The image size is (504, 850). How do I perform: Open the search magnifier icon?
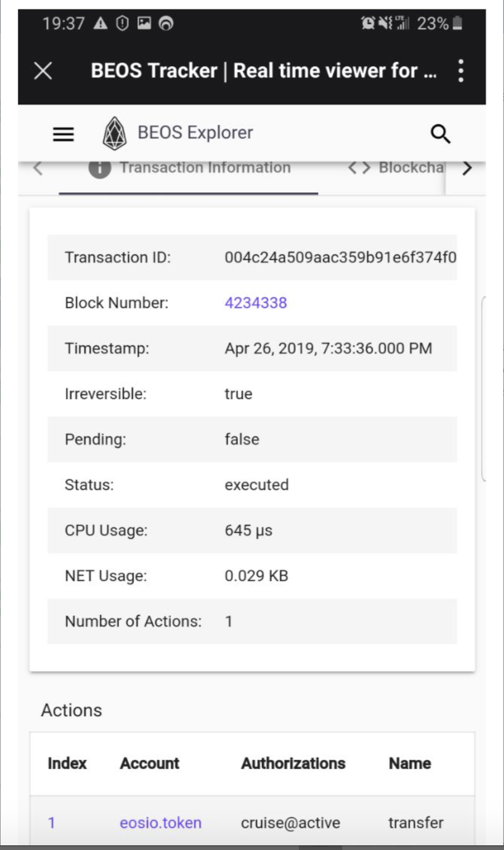coord(440,134)
